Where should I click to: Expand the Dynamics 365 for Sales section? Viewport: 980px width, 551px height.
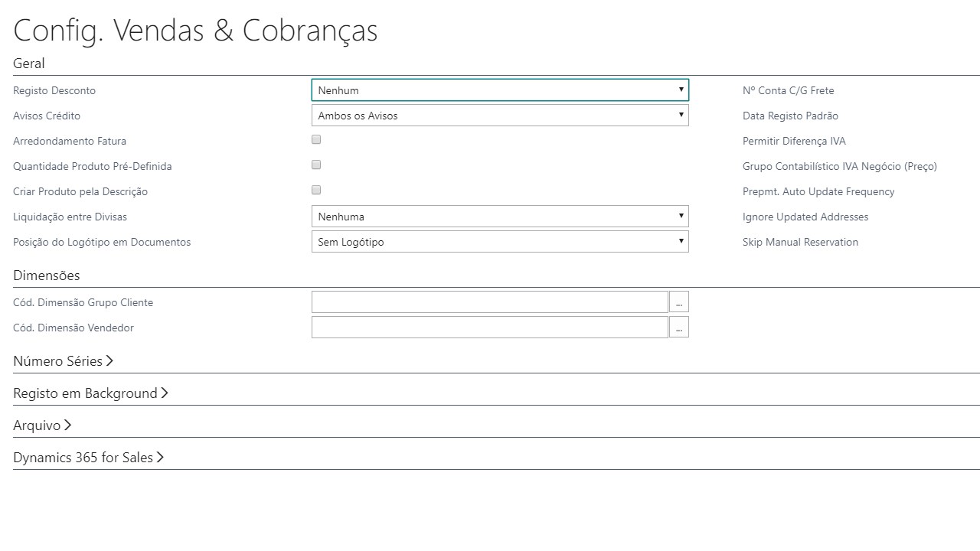(88, 458)
